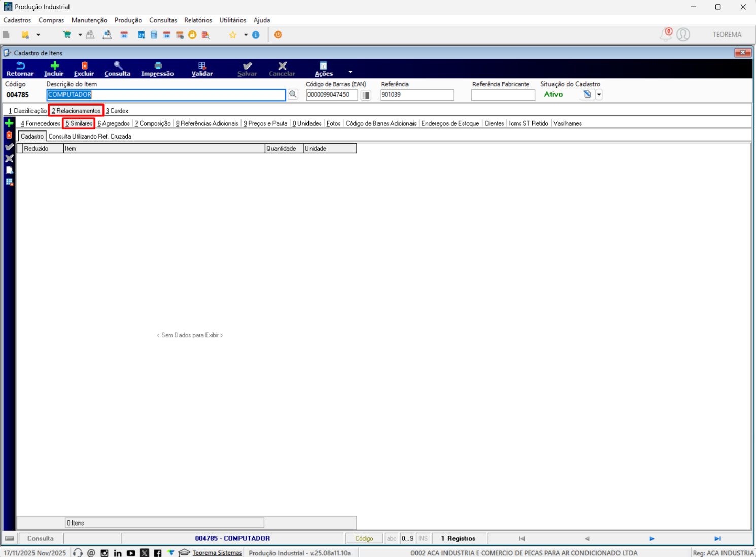Screen dimensions: 756x557
Task: Click the Excluir toolbar button
Action: [84, 69]
